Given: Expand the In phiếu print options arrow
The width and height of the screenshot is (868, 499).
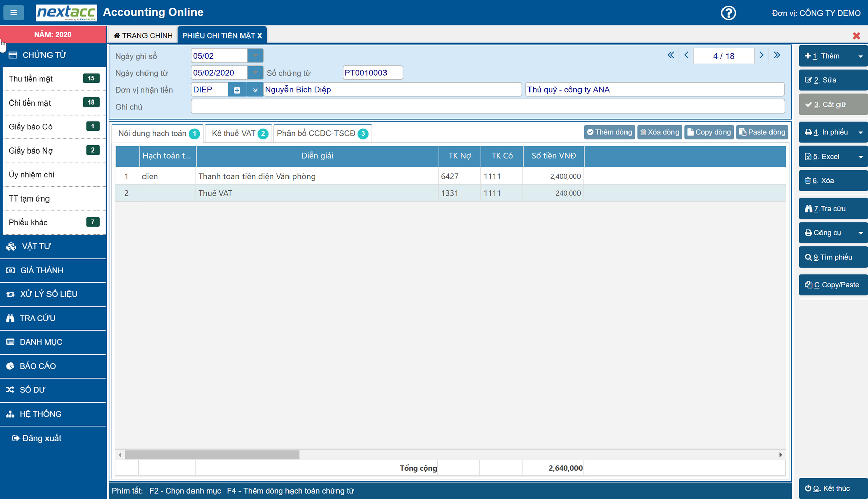Looking at the screenshot, I should (x=860, y=132).
